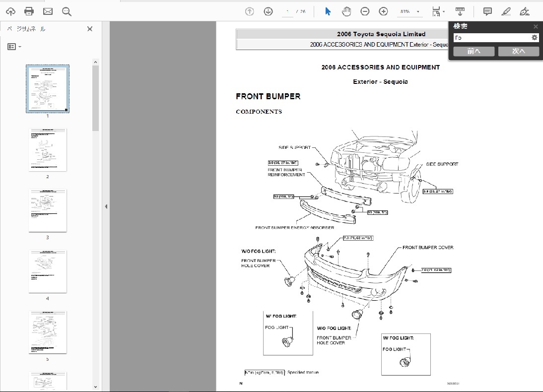Zoom out with the minus circle icon

tap(365, 11)
